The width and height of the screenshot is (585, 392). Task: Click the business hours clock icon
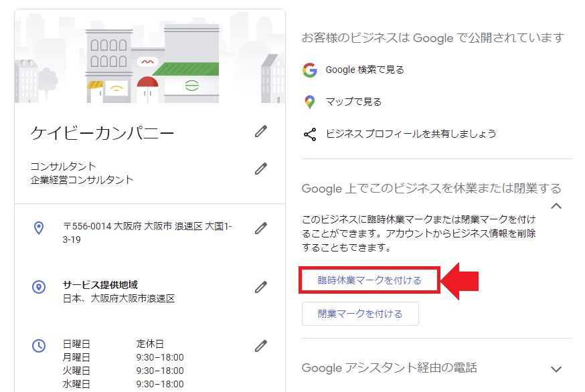tap(39, 346)
